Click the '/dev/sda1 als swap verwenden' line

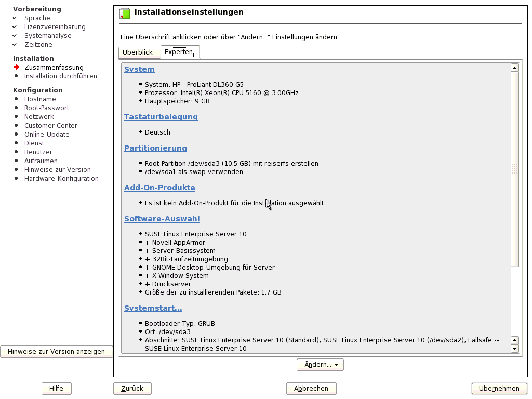pyautogui.click(x=194, y=171)
